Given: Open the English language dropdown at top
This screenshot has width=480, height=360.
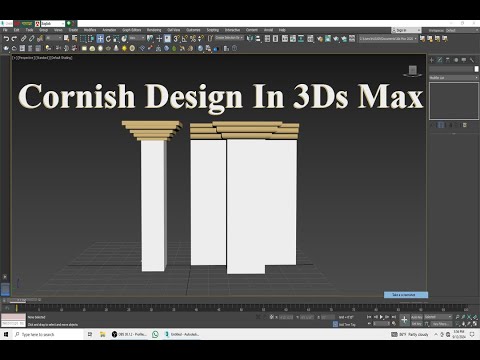Looking at the screenshot, I should (x=52, y=24).
